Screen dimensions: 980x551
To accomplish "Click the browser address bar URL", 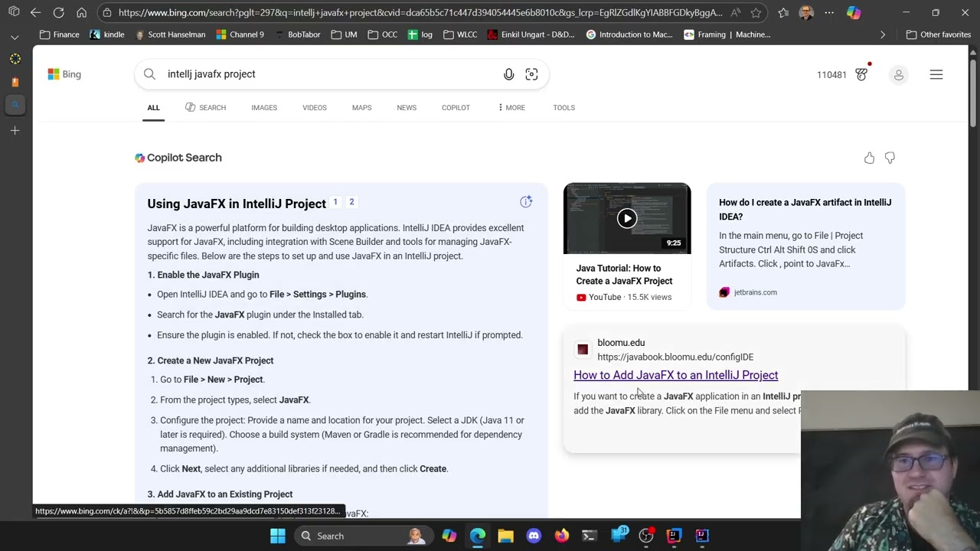I will tap(420, 13).
